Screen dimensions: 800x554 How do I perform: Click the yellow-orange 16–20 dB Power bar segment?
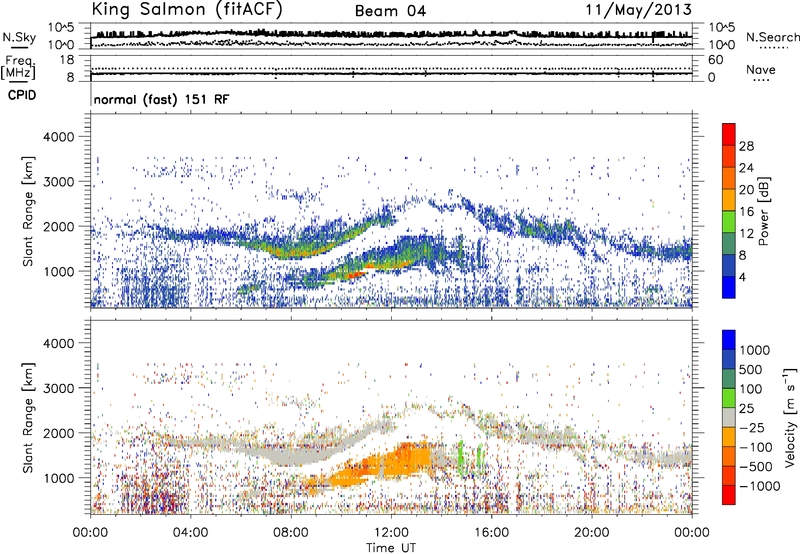click(729, 199)
